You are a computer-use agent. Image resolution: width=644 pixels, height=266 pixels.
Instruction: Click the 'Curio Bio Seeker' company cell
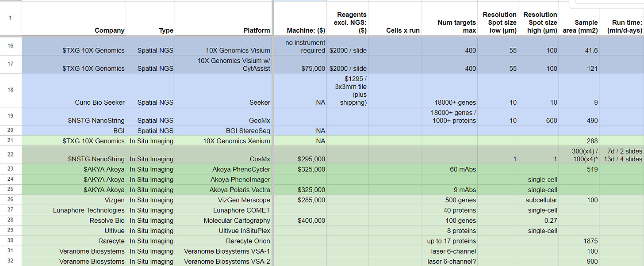coord(74,90)
